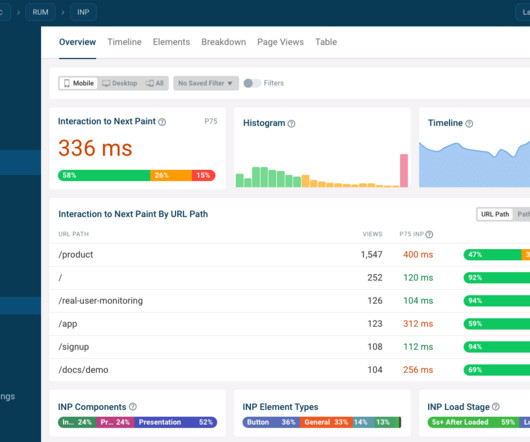
Task: Open the Breakdown tab
Action: pos(223,42)
